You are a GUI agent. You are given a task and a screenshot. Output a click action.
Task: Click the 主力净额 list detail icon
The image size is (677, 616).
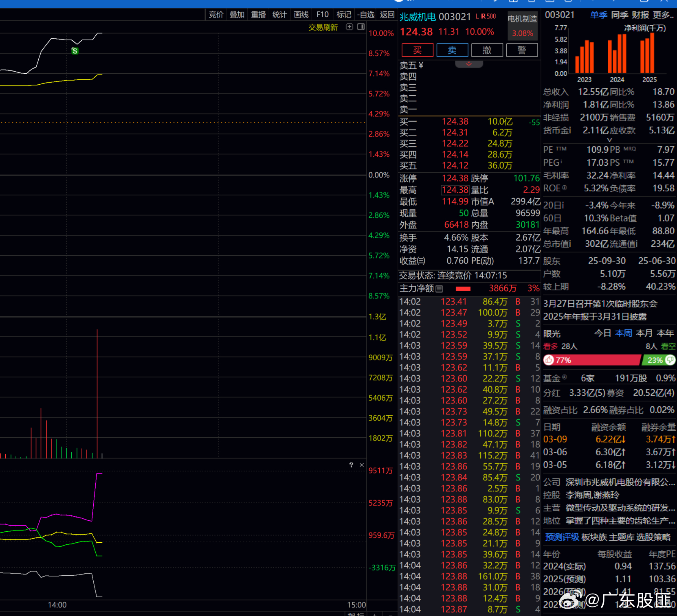coord(439,289)
